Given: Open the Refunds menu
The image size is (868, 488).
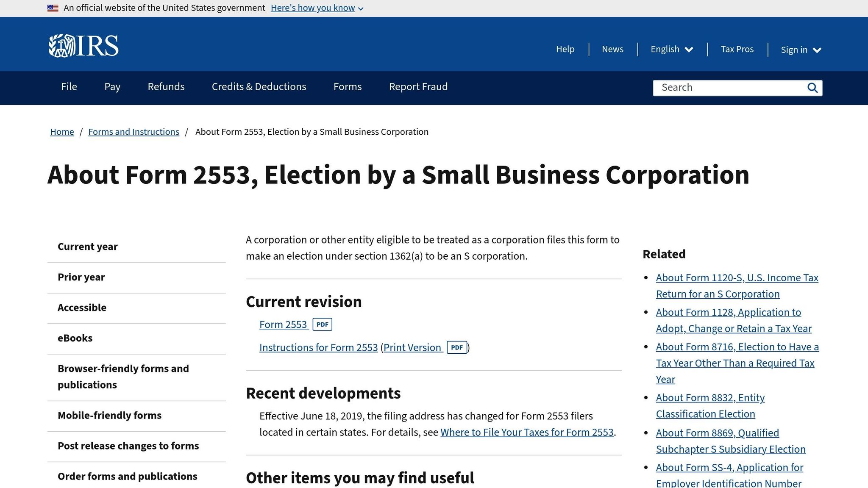Looking at the screenshot, I should pyautogui.click(x=166, y=87).
